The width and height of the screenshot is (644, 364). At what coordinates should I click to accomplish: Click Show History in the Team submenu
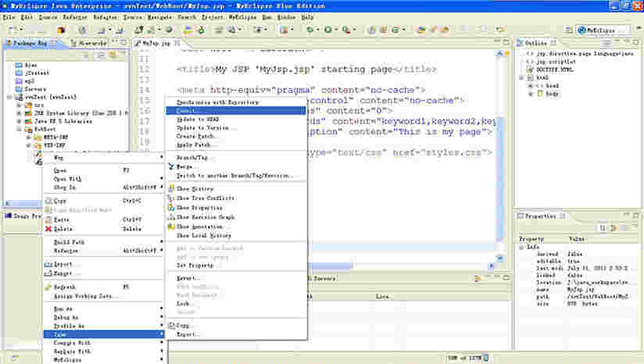(195, 189)
